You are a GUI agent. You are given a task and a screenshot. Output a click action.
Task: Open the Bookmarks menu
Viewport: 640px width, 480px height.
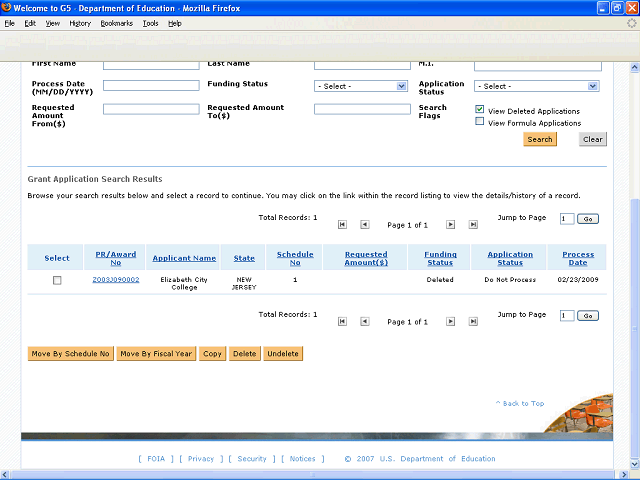click(x=117, y=23)
